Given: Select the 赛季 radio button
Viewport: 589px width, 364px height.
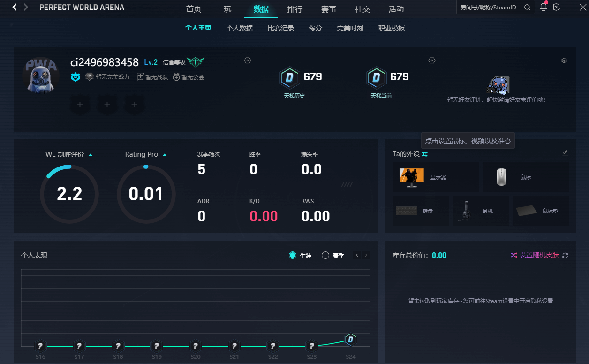Looking at the screenshot, I should tap(325, 255).
